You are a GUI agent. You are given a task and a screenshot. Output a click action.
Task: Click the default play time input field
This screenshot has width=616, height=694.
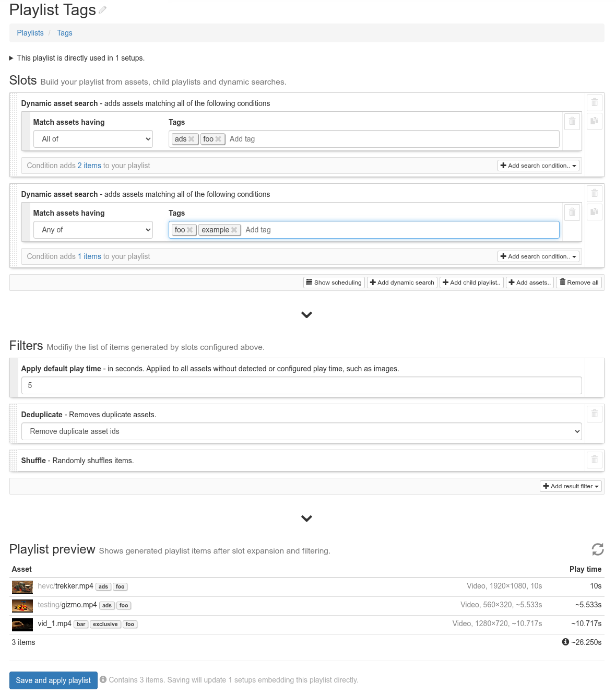[301, 385]
